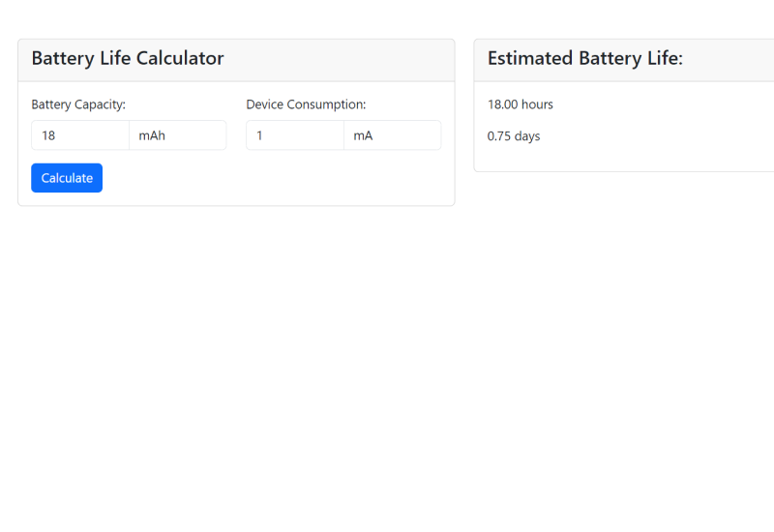Change the consumption unit from mA
Viewport: 774px width, 532px height.
coord(392,135)
